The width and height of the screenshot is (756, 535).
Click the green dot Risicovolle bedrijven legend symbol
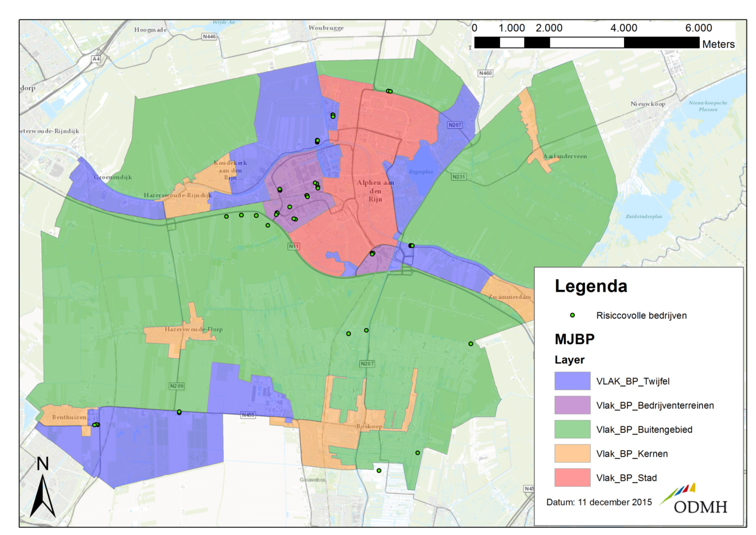click(x=572, y=316)
